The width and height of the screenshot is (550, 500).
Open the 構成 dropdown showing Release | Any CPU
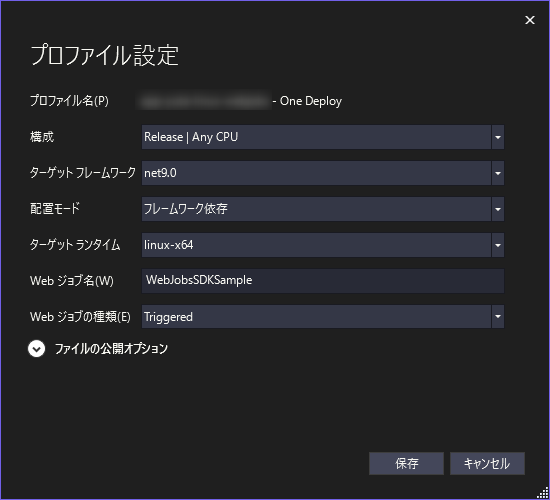coord(323,137)
